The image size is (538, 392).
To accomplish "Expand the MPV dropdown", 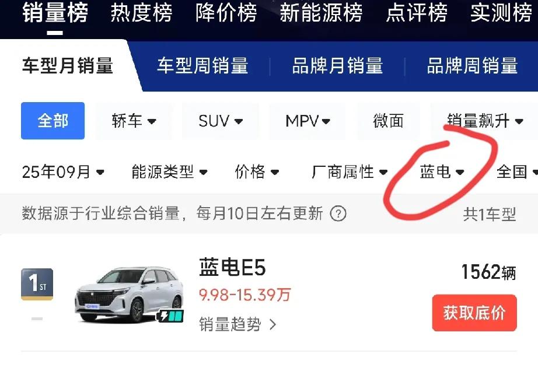I will click(x=308, y=121).
